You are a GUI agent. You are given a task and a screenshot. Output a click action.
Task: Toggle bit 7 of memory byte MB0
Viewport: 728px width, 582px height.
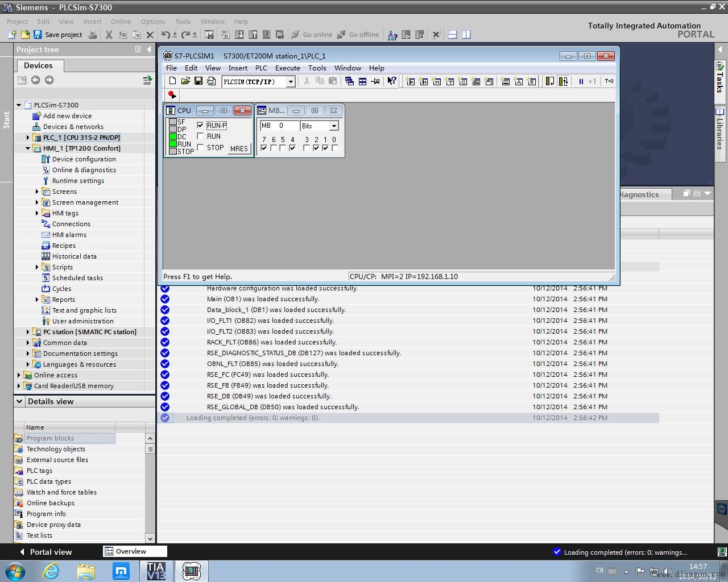coord(264,148)
